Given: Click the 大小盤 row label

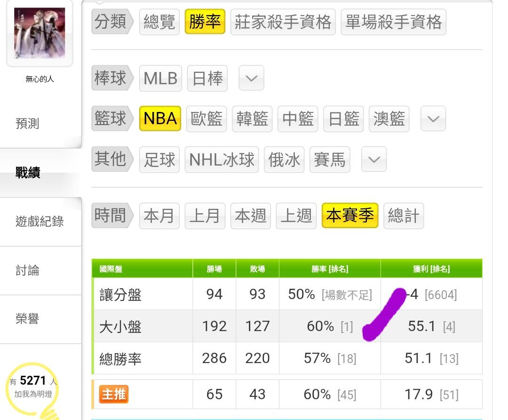Looking at the screenshot, I should [120, 326].
